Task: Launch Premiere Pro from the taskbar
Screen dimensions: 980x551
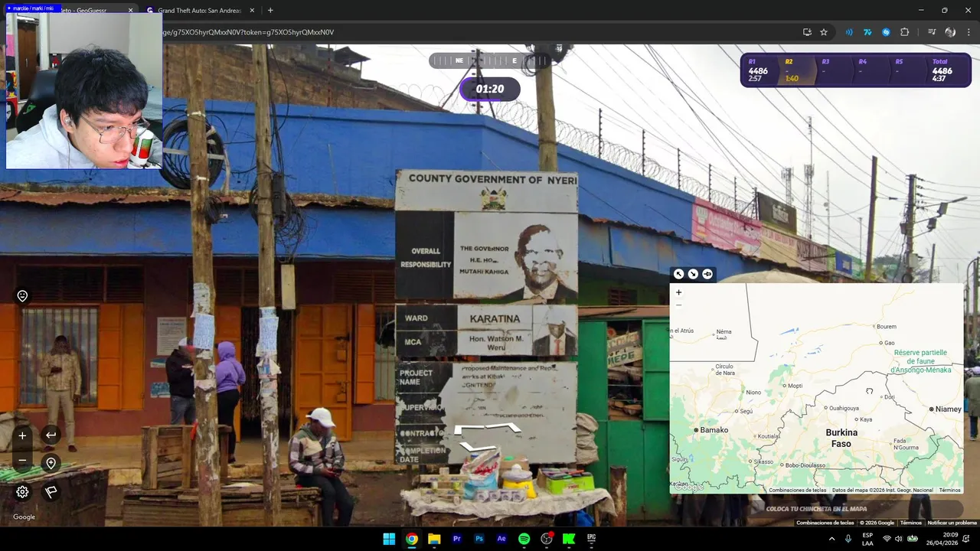Action: [x=457, y=539]
